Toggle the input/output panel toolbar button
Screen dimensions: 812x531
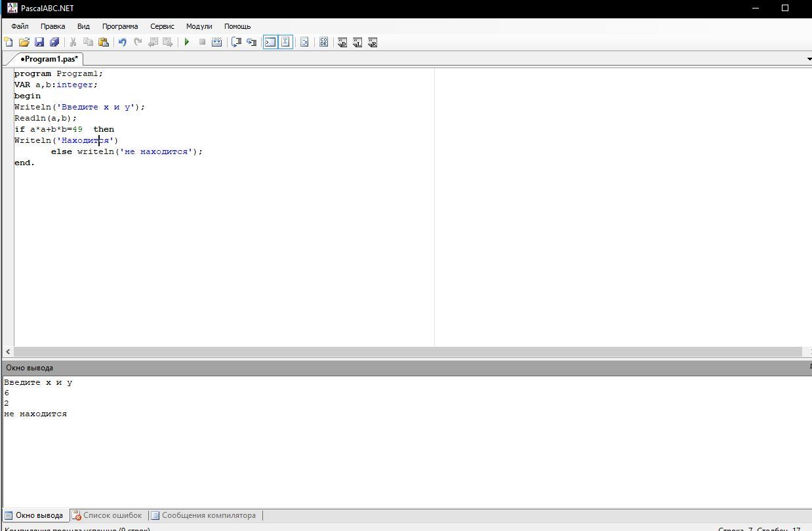click(285, 42)
